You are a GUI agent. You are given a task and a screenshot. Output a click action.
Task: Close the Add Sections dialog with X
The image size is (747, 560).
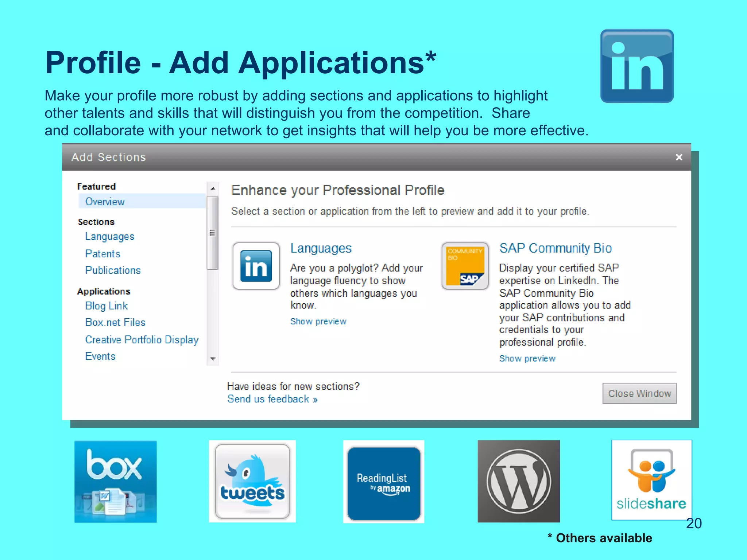pos(679,157)
